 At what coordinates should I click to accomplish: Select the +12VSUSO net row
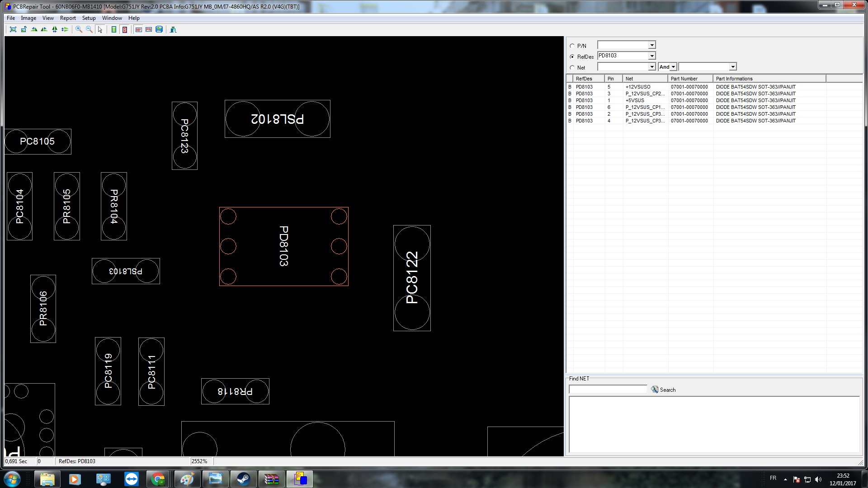coord(637,87)
